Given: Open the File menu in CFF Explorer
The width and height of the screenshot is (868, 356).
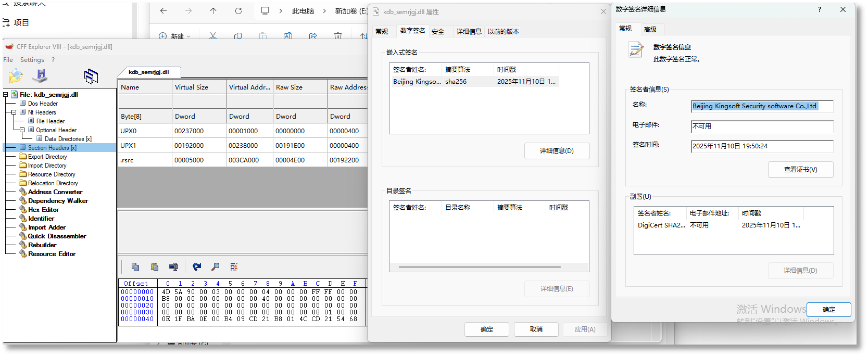Looking at the screenshot, I should [8, 60].
